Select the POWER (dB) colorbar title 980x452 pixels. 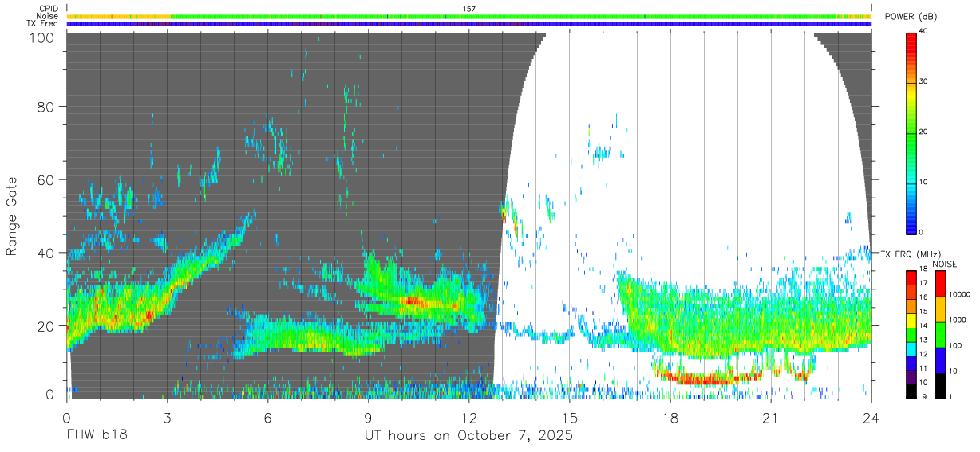point(911,18)
